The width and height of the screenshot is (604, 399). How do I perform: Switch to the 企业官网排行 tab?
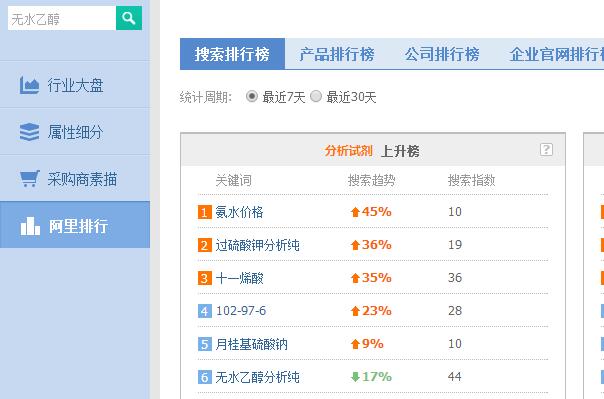click(x=556, y=54)
